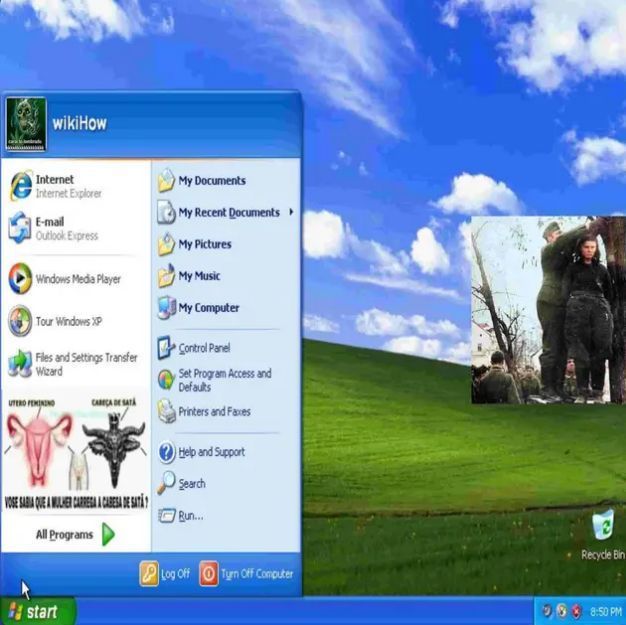Open the Run dialog
Screen dimensions: 626x625
pyautogui.click(x=189, y=516)
